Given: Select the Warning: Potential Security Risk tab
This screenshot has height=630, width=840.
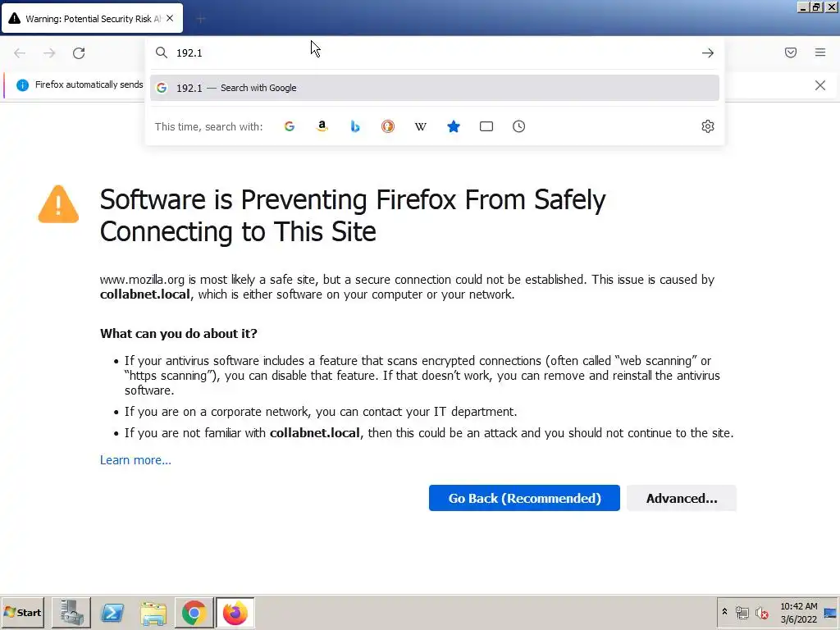Looking at the screenshot, I should [92, 19].
